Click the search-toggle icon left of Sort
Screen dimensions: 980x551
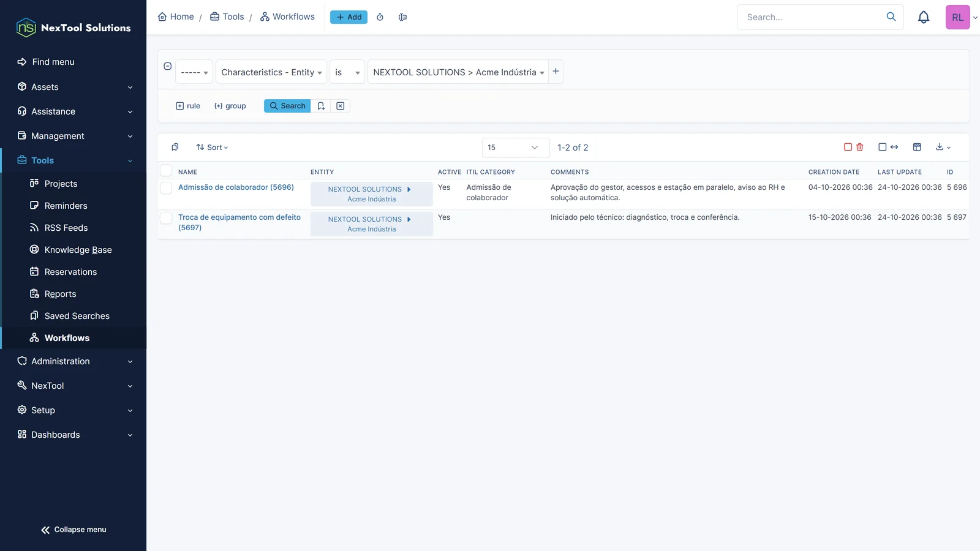tap(175, 147)
